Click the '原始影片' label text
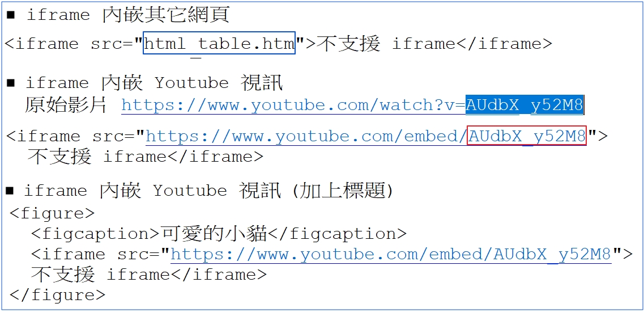Image resolution: width=644 pixels, height=312 pixels. pos(66,106)
